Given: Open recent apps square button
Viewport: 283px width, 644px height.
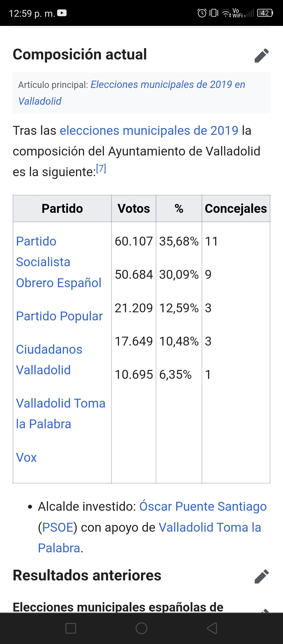Looking at the screenshot, I should tap(71, 628).
